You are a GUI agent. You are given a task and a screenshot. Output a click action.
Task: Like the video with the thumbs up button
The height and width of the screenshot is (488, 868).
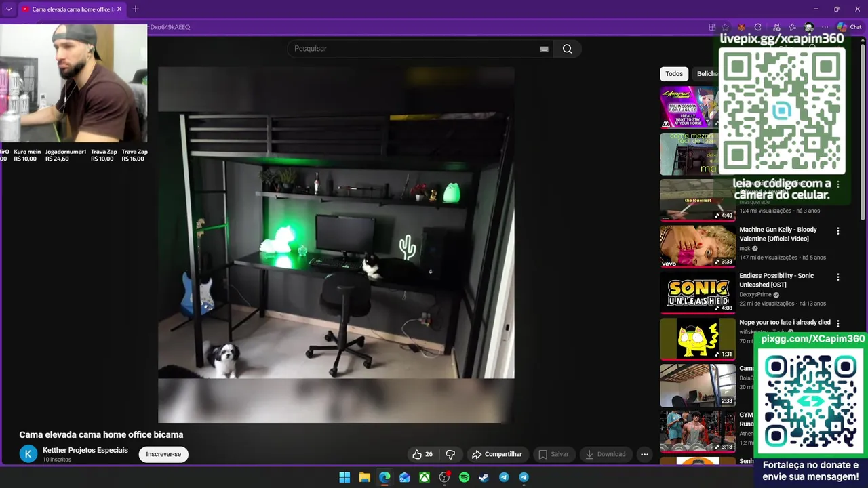pyautogui.click(x=422, y=454)
